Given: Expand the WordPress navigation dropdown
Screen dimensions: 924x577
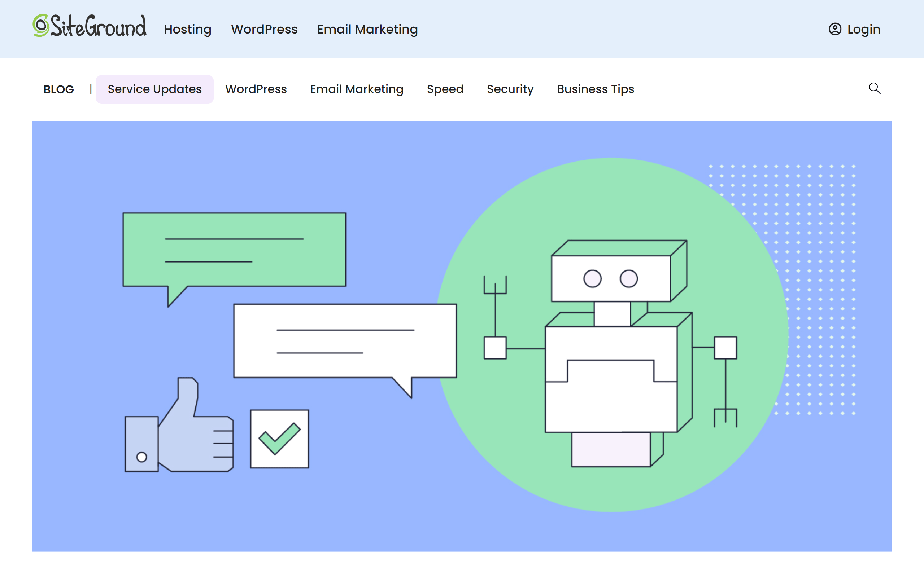Looking at the screenshot, I should pyautogui.click(x=264, y=29).
